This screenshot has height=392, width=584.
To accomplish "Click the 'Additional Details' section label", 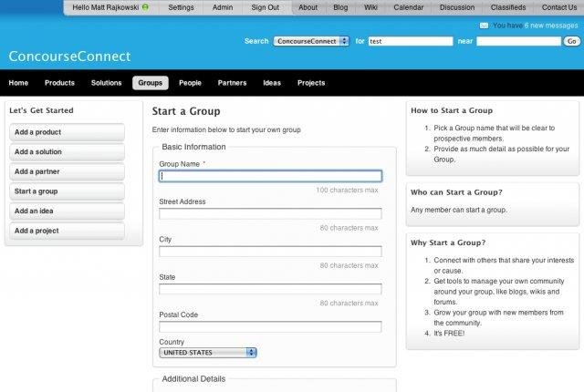I will coord(193,378).
